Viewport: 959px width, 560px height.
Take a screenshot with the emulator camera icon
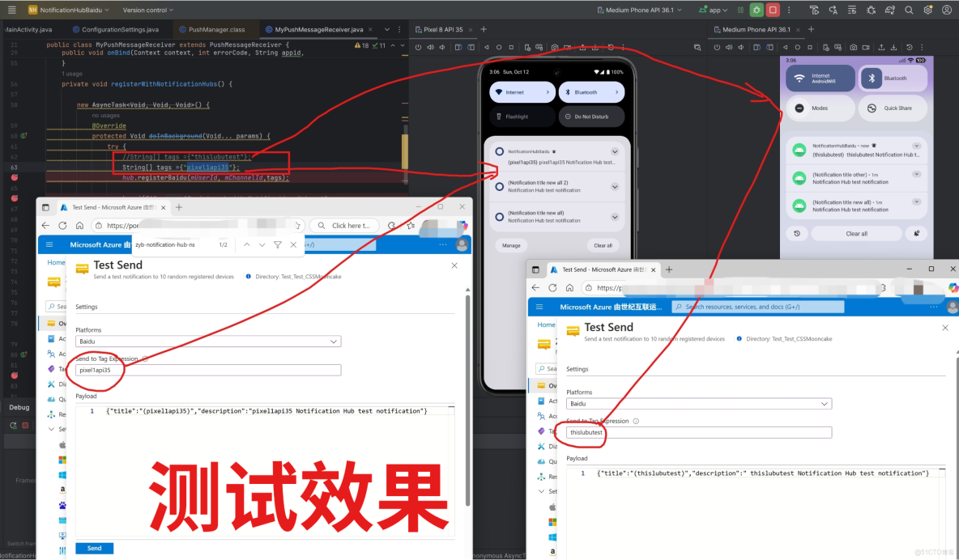point(553,47)
